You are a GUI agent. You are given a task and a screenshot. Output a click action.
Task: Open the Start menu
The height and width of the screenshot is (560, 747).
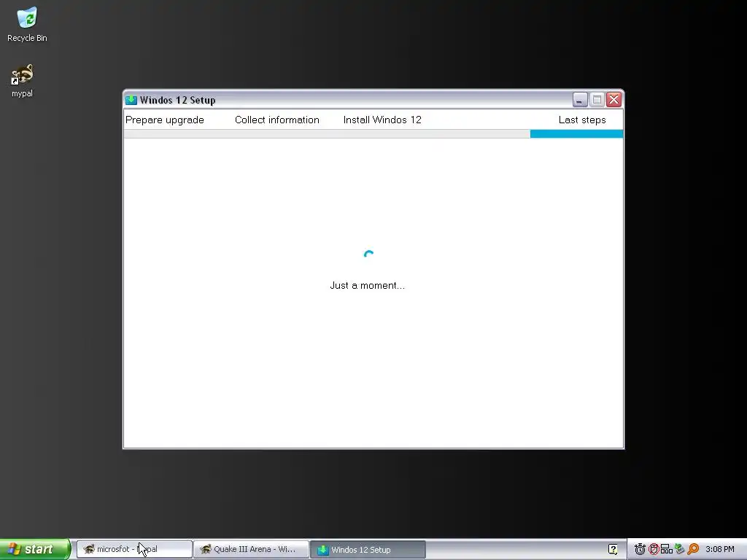[35, 549]
